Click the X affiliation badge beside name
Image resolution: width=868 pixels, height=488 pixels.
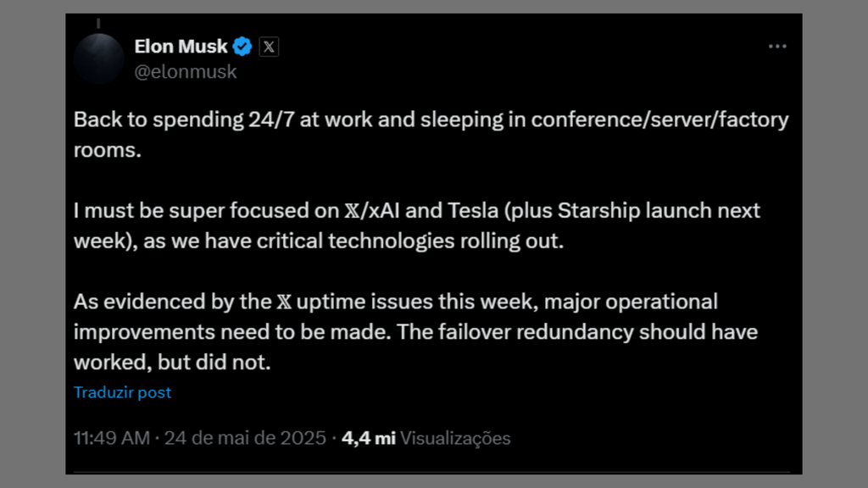coord(269,47)
